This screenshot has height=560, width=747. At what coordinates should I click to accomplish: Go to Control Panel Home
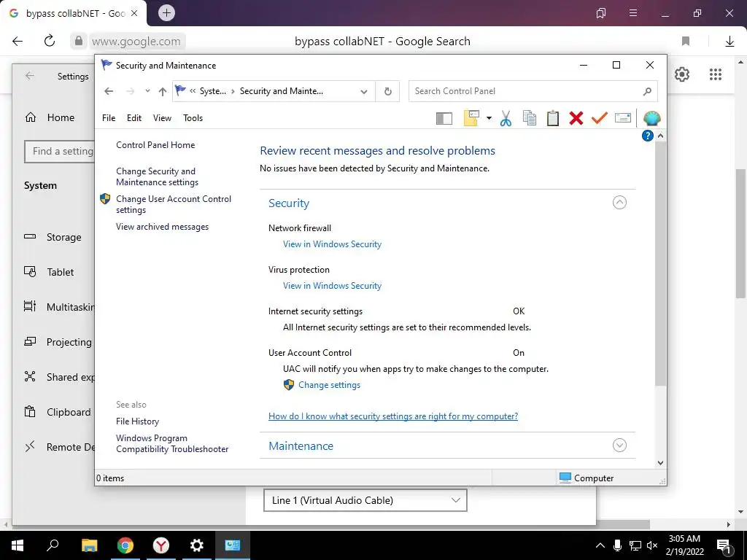coord(155,145)
